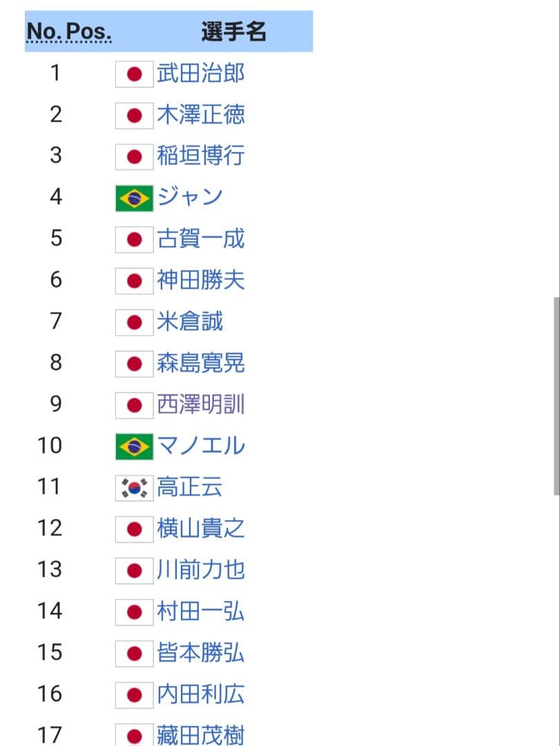Click Brazil flag icon beside マノエル

point(134,447)
